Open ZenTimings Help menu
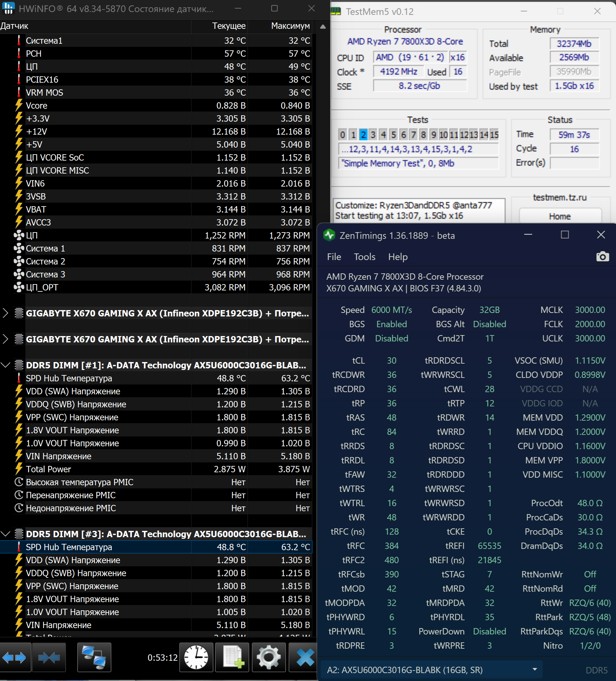This screenshot has width=616, height=681. pos(398,257)
